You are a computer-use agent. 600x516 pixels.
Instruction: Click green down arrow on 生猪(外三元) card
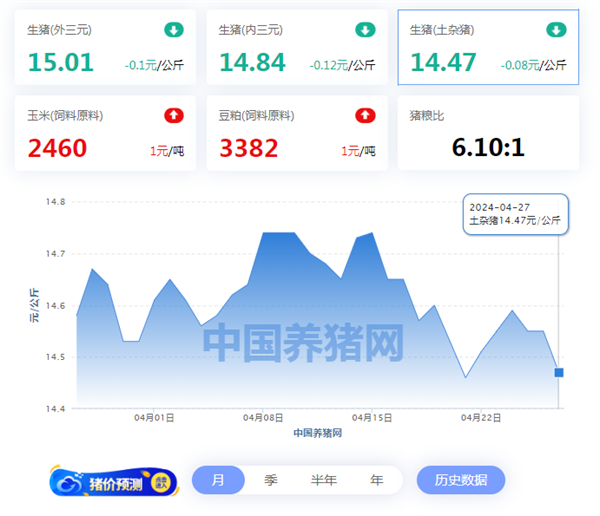pyautogui.click(x=175, y=30)
